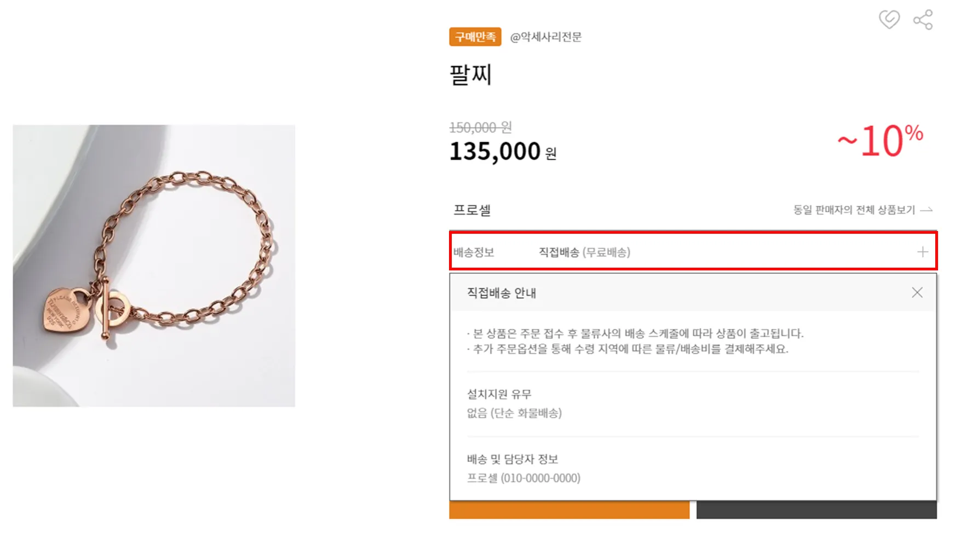Close the 직접배송 안내 popup
Viewport: 961px width, 560px height.
coord(917,293)
